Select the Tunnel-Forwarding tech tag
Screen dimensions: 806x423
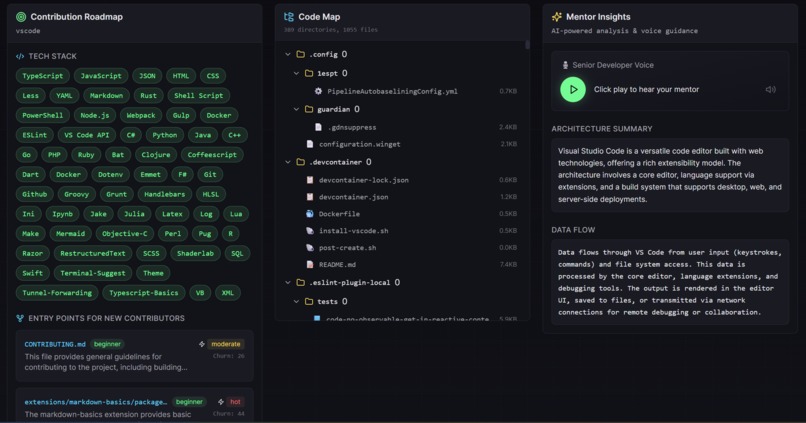(57, 293)
